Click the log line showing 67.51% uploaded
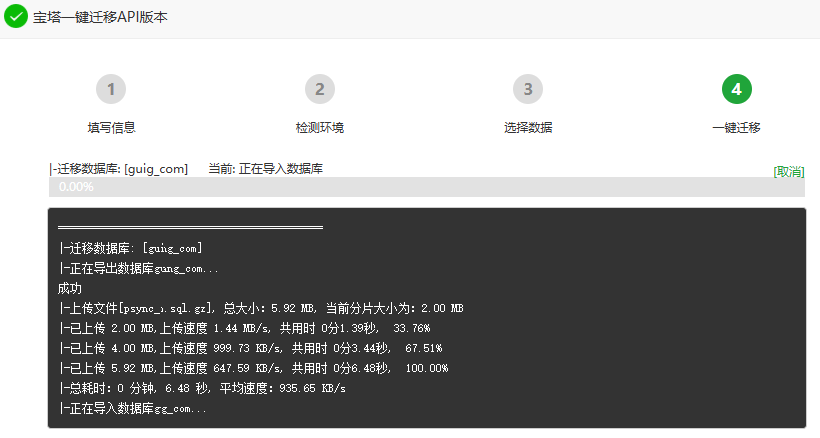Screen dimensions: 820x438 tap(250, 348)
